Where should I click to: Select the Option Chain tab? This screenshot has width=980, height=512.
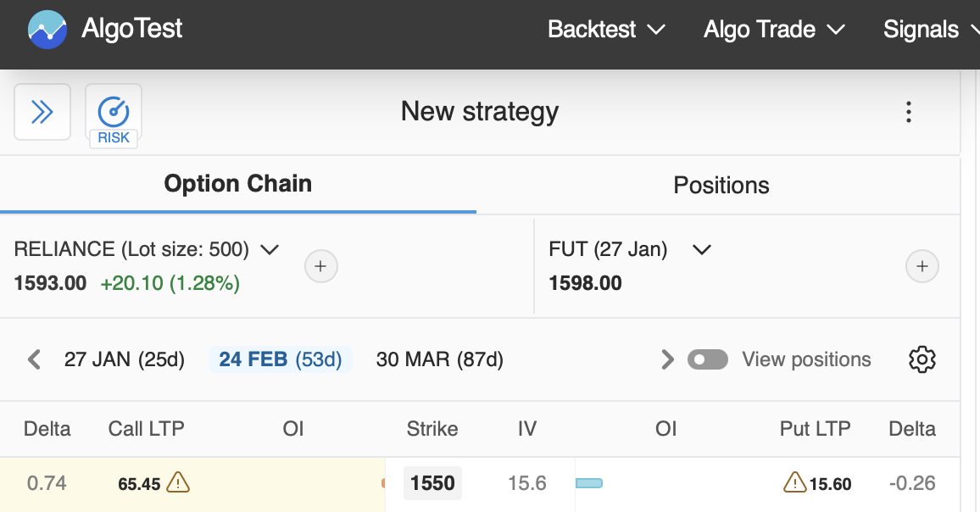coord(238,184)
